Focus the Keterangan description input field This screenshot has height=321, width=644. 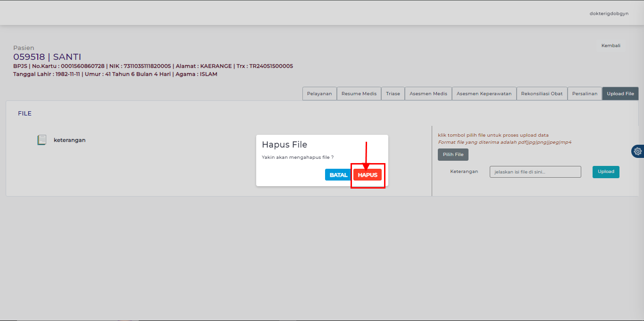pos(535,172)
